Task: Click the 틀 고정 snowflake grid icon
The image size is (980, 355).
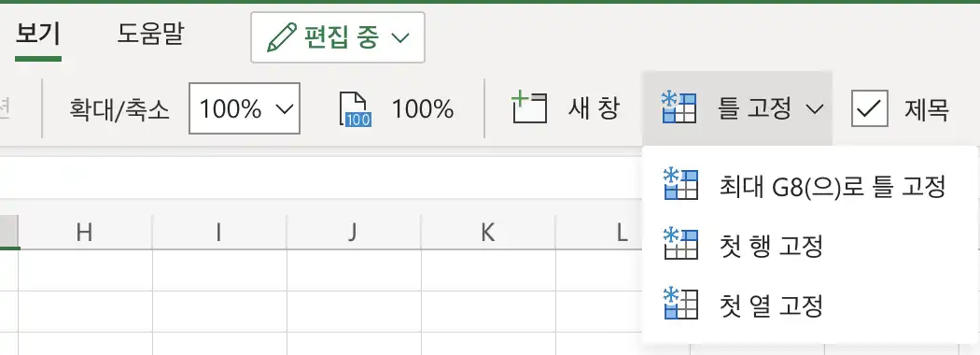Action: click(679, 108)
